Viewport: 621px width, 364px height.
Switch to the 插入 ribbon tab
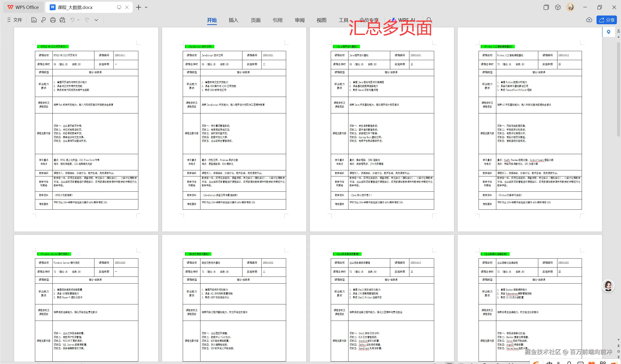coord(233,20)
